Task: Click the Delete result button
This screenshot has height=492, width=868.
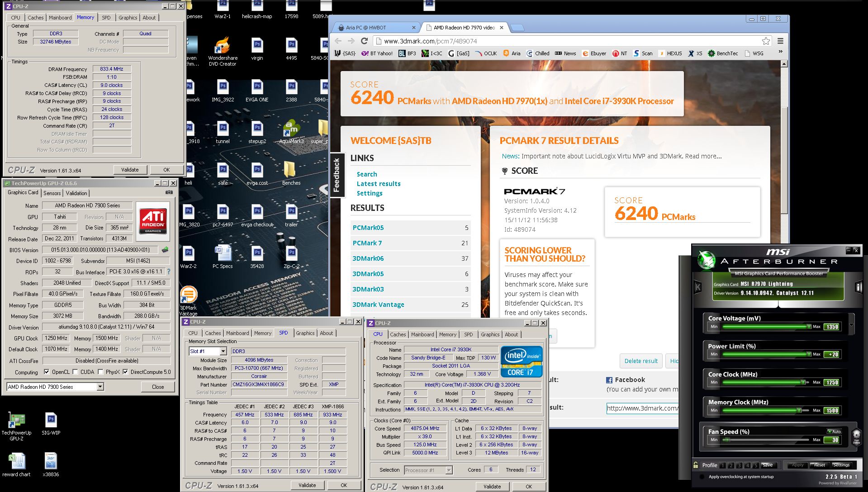Action: click(x=641, y=361)
